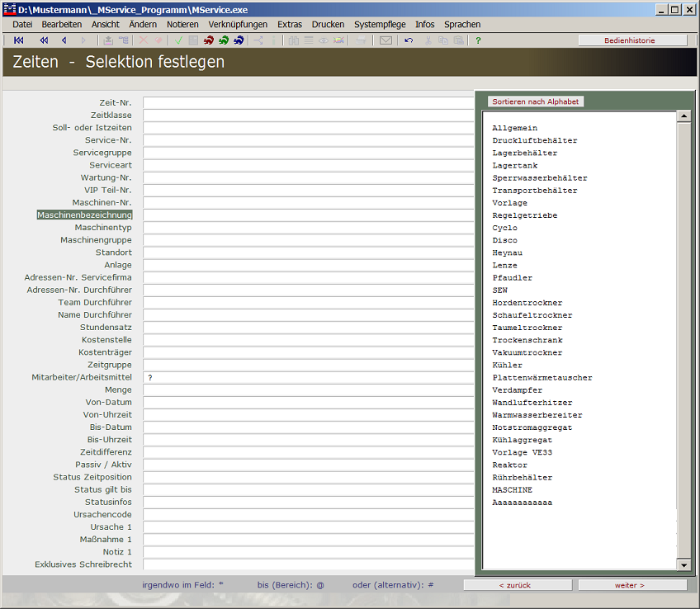Click the jump-to-first-record toolbar icon

point(18,40)
